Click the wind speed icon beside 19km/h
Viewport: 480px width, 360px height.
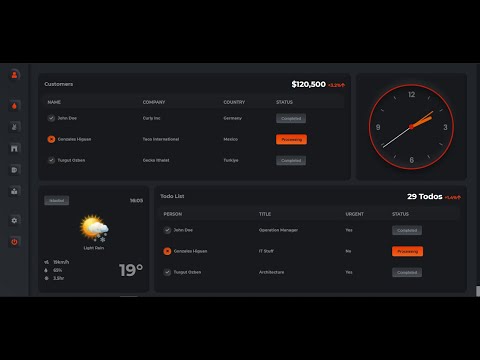tap(46, 262)
